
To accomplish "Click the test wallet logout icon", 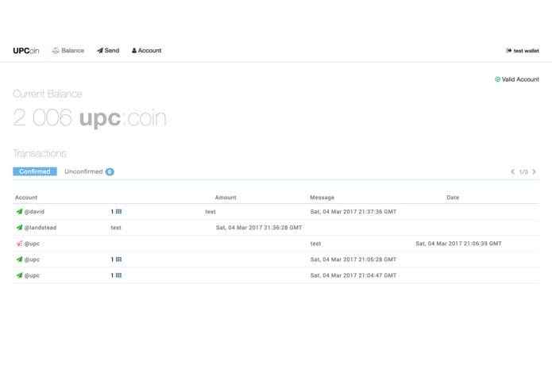I will tap(508, 51).
